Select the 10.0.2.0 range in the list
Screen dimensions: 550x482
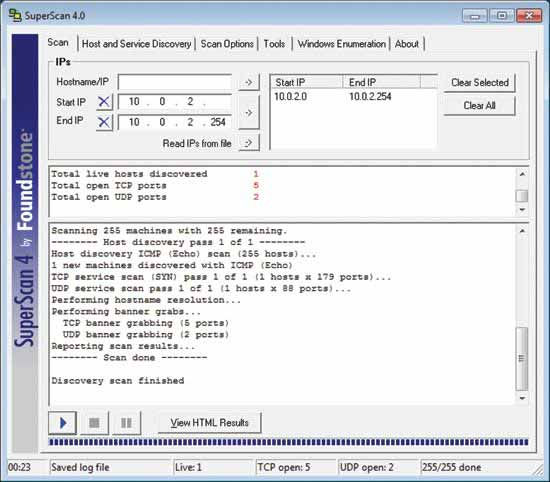pos(354,96)
